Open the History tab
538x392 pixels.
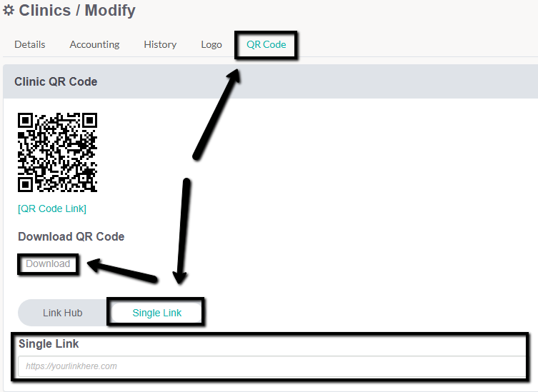(x=160, y=44)
